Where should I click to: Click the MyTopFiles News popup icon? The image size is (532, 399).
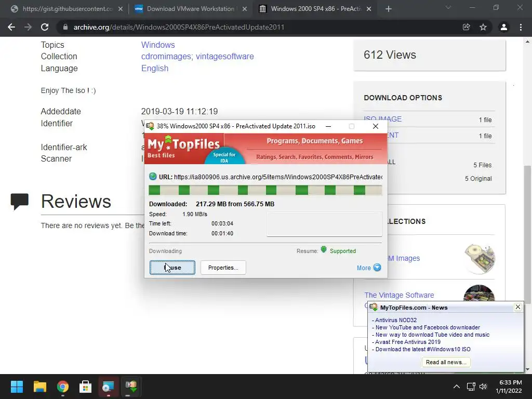pyautogui.click(x=374, y=307)
